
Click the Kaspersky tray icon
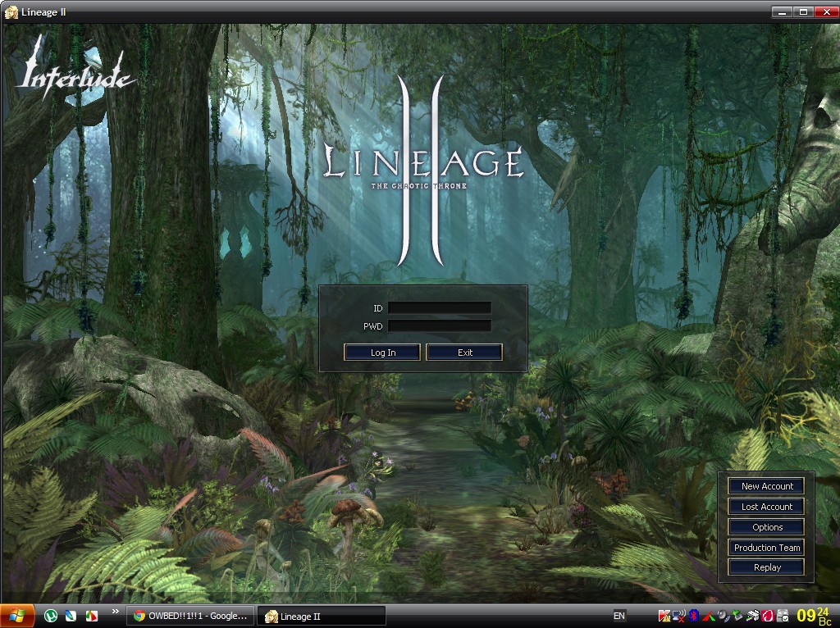[x=664, y=616]
